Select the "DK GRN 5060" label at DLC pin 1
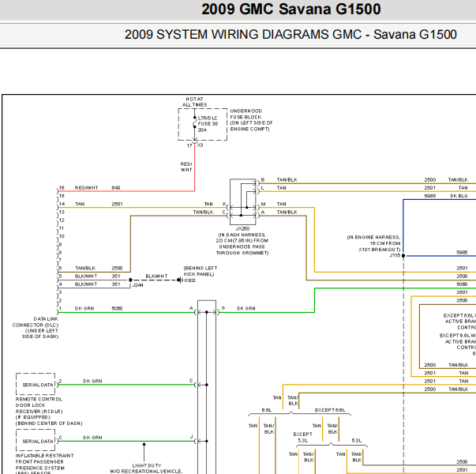 [99, 308]
